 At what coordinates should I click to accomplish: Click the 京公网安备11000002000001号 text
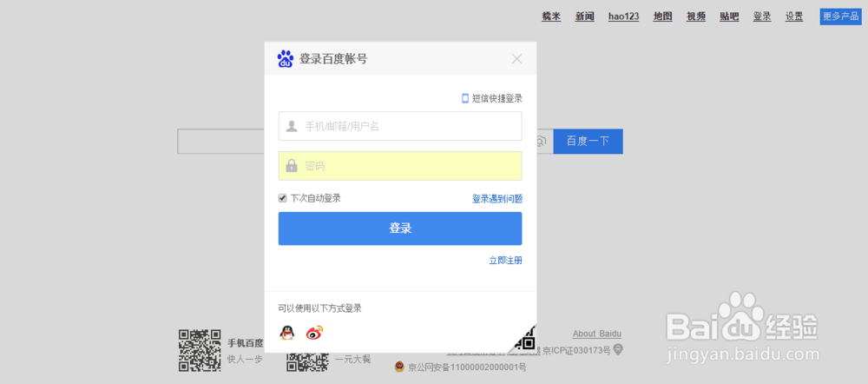(x=467, y=367)
